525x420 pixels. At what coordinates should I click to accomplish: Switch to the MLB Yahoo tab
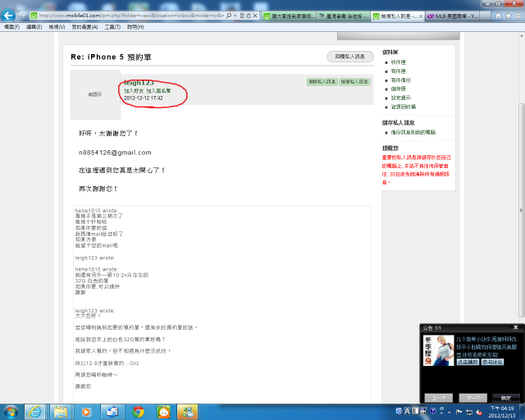[453, 16]
